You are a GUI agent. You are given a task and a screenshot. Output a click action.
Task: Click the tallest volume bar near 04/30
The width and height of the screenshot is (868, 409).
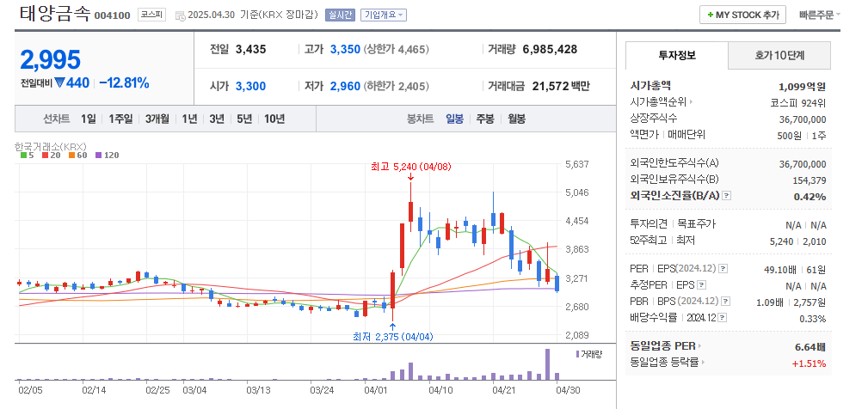(x=547, y=364)
